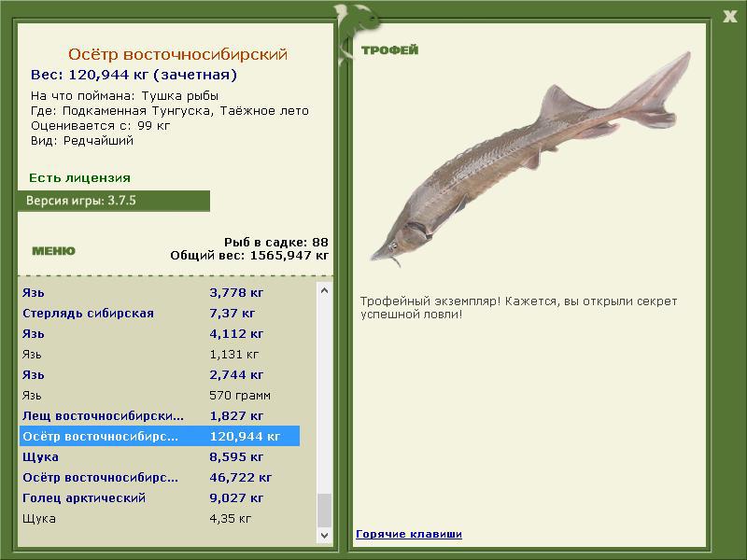Screen dimensions: 747x560
Task: Select Голец арктический 9,027 кг row
Action: (160, 497)
